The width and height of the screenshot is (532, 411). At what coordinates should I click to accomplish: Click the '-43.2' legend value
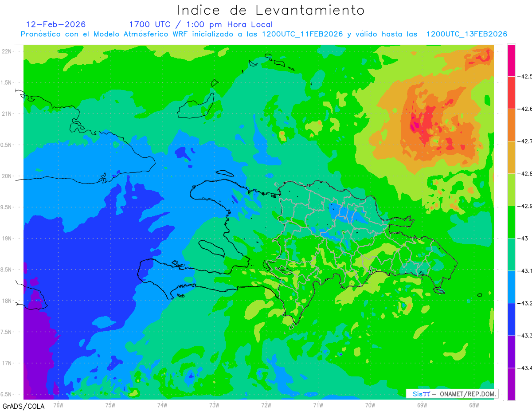(x=524, y=303)
